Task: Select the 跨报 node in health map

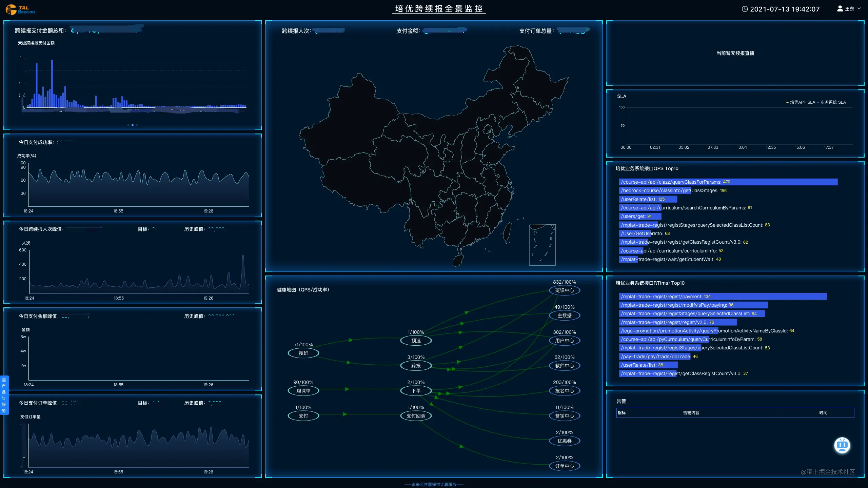Action: click(x=416, y=366)
